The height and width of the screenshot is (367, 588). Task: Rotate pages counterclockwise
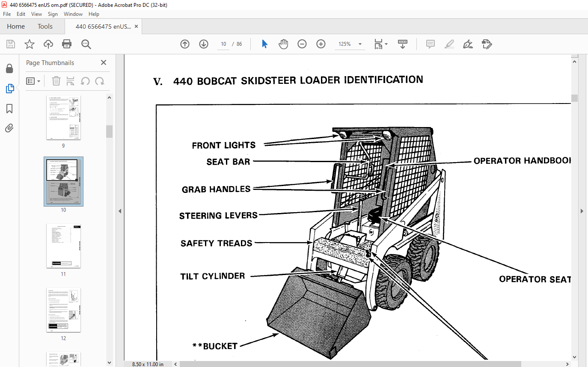[85, 81]
